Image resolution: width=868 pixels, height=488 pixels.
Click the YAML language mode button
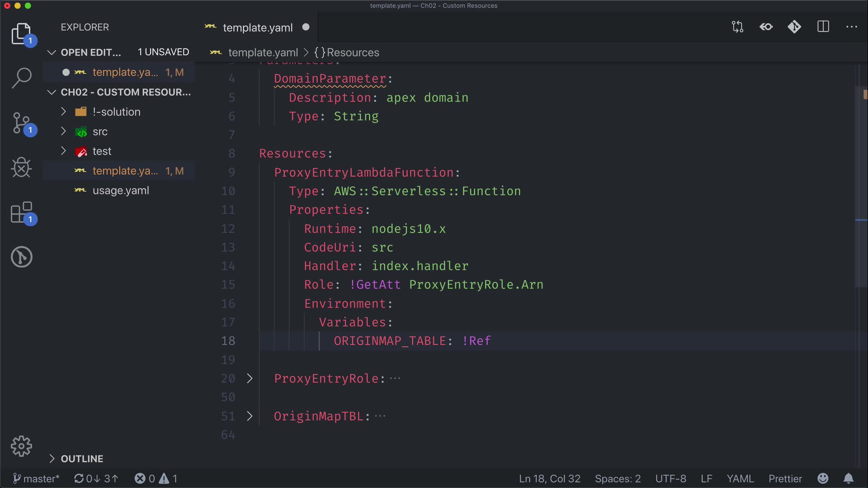pyautogui.click(x=740, y=479)
